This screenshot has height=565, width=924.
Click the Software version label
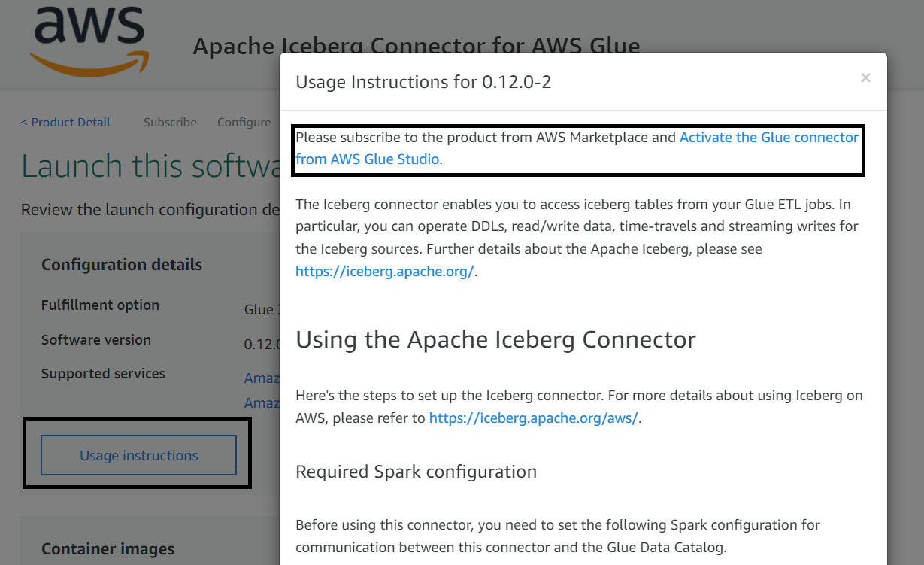click(x=95, y=339)
